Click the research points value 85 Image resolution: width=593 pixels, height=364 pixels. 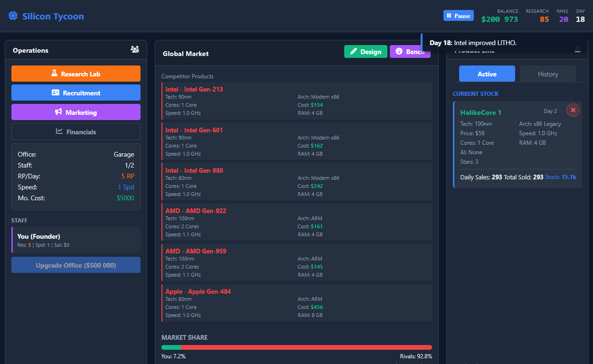(x=544, y=19)
